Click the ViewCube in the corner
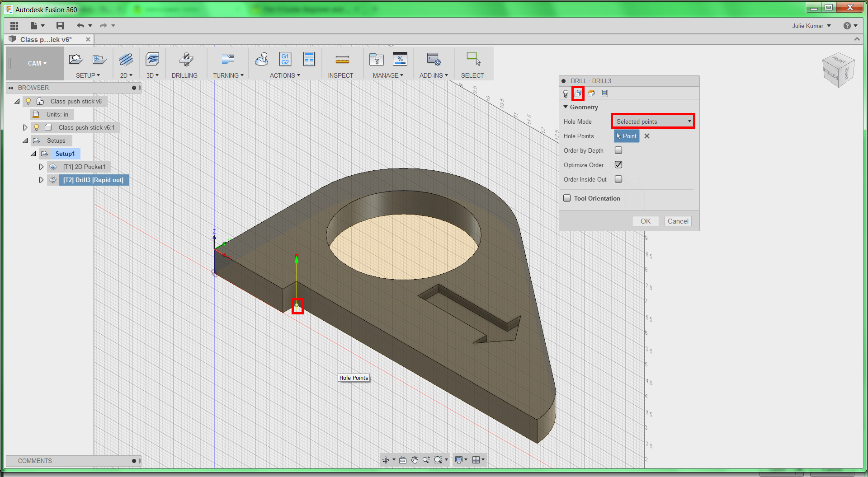Image resolution: width=868 pixels, height=477 pixels. click(838, 70)
